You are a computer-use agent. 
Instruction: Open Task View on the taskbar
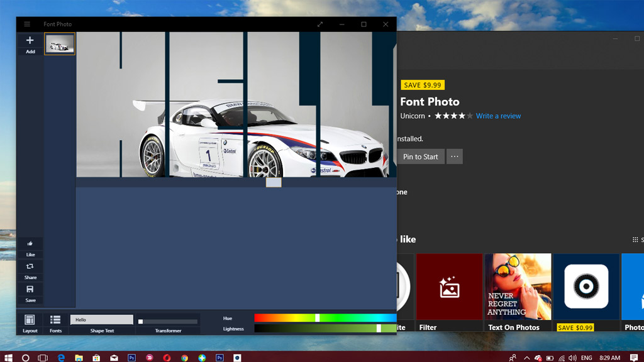43,358
